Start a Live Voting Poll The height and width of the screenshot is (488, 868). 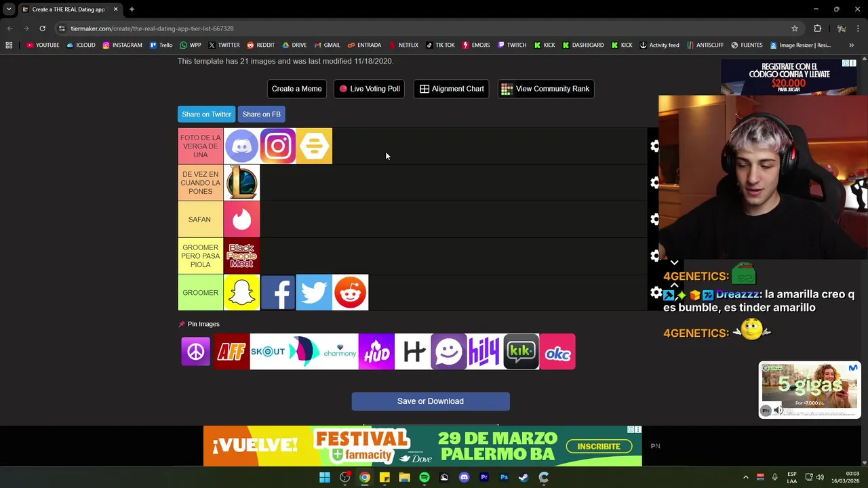[370, 89]
